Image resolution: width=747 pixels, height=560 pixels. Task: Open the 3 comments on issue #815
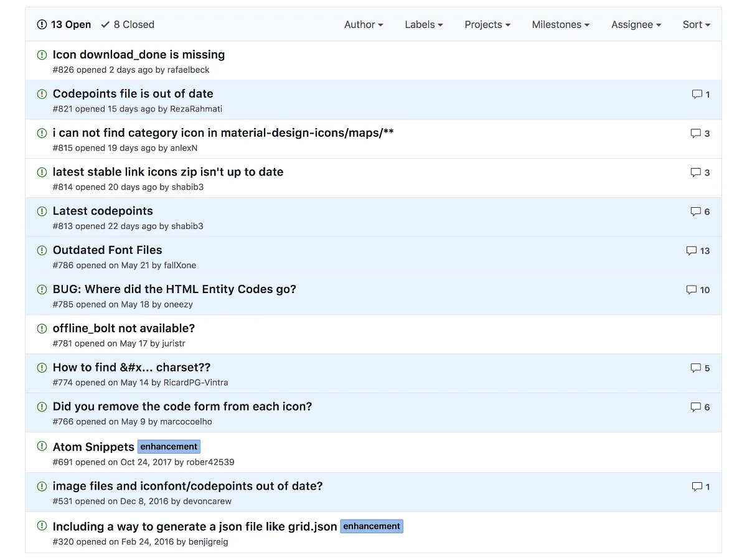click(700, 134)
